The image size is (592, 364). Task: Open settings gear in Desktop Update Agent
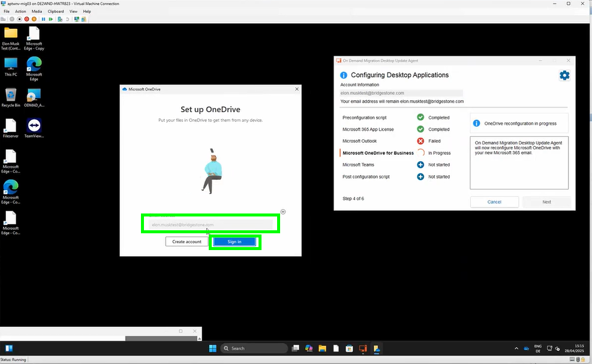(564, 75)
